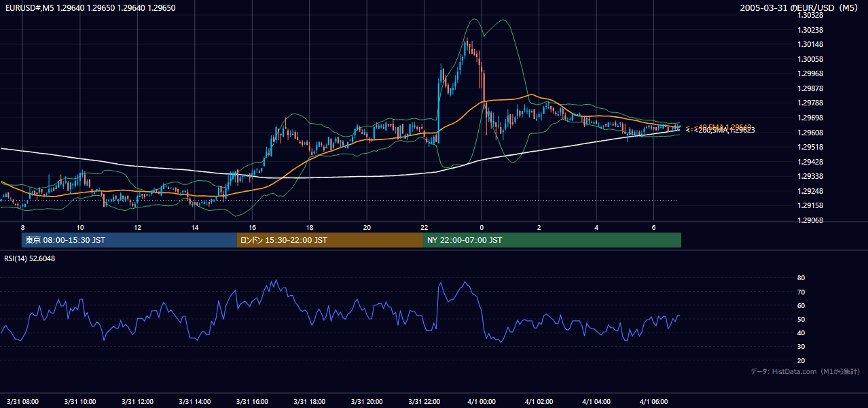Click hour tick 10 under the price chart
This screenshot has width=868, height=408.
click(x=80, y=227)
